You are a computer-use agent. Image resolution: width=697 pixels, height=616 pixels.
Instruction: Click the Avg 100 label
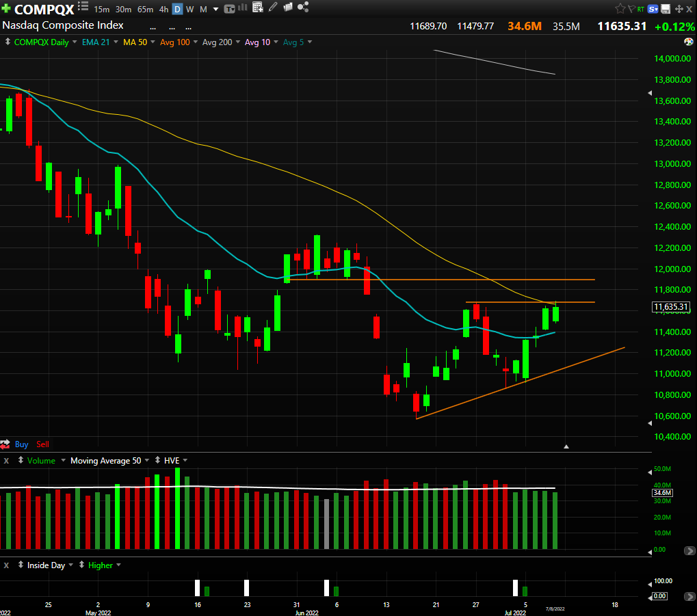174,42
